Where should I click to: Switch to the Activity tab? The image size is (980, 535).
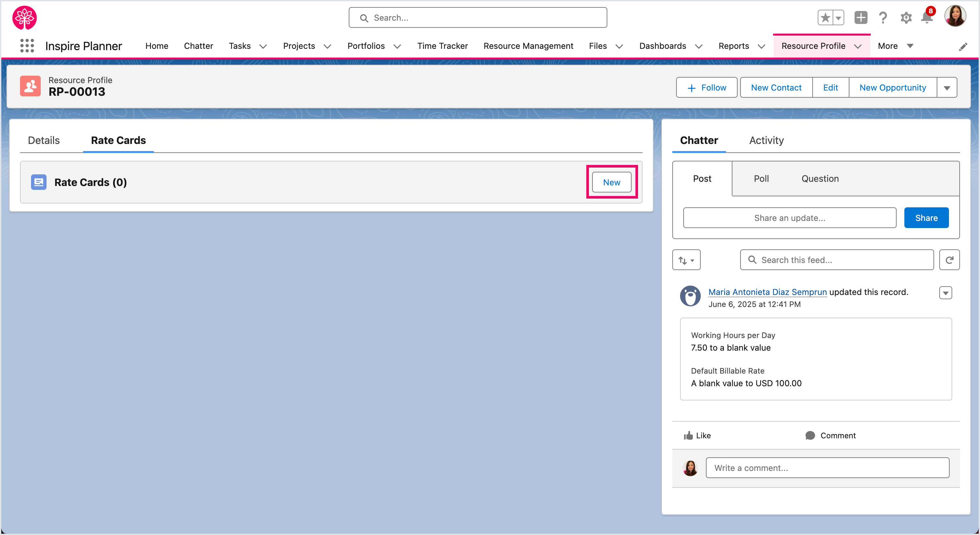pyautogui.click(x=766, y=140)
